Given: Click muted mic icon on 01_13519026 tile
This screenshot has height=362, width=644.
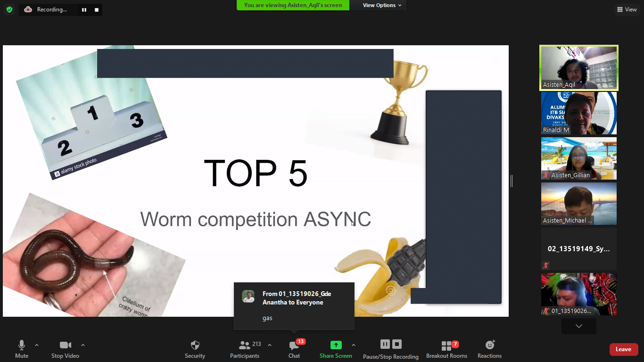Looking at the screenshot, I should [546, 311].
